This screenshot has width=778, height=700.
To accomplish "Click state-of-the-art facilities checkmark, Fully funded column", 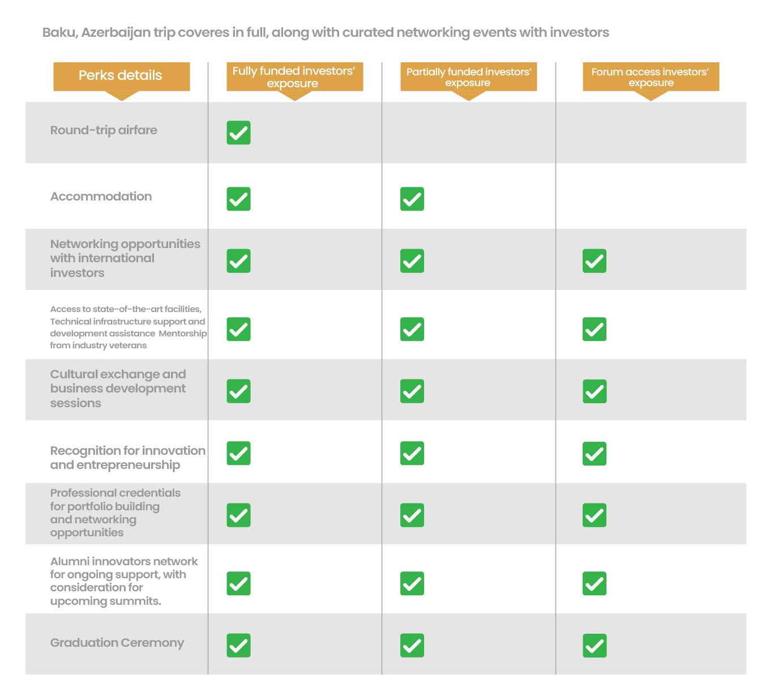I will tap(238, 329).
